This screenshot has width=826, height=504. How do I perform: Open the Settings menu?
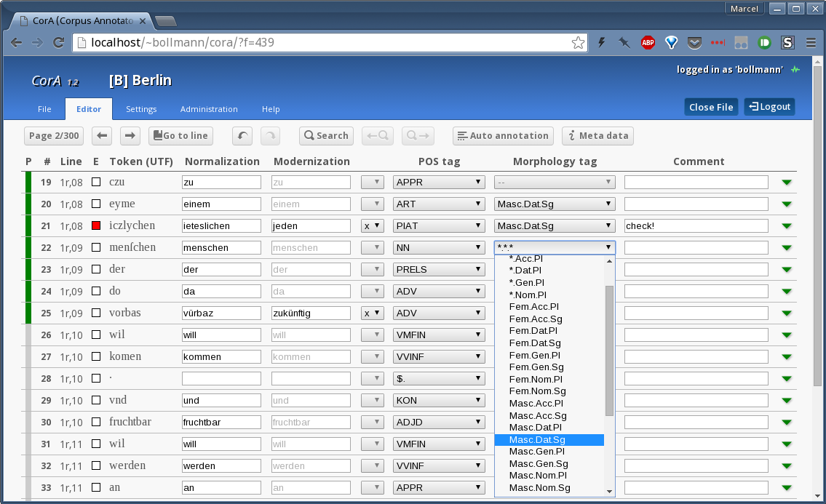point(141,109)
